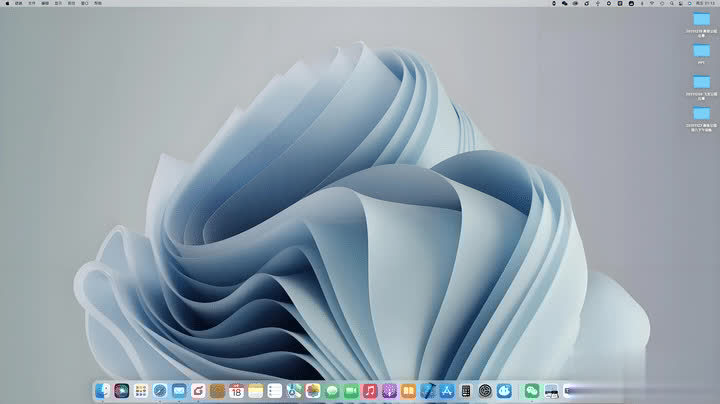Viewport: 720px width, 404px height.
Task: Open the File (文件) menu
Action: [x=32, y=3]
